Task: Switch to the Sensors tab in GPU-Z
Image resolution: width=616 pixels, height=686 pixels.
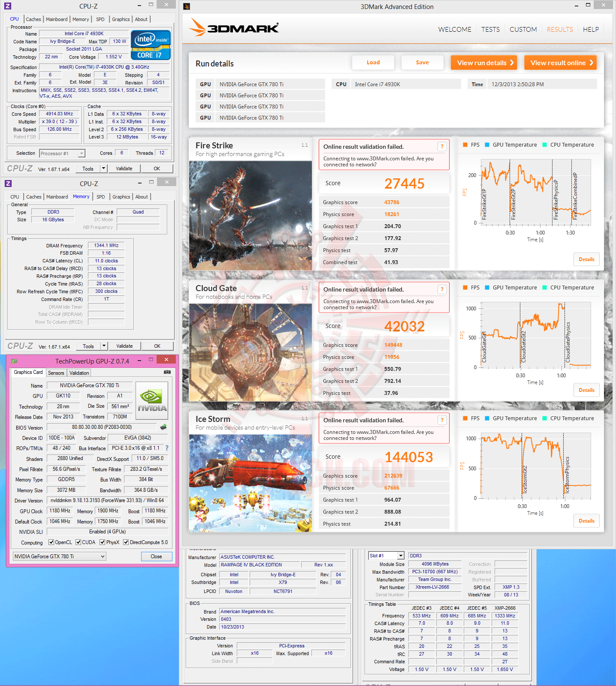Action: point(56,373)
